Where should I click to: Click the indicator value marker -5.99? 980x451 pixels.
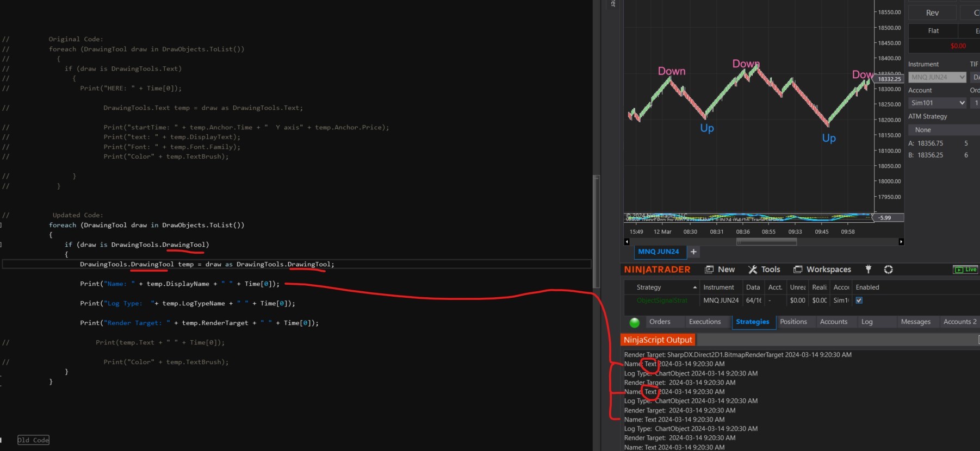click(x=889, y=218)
